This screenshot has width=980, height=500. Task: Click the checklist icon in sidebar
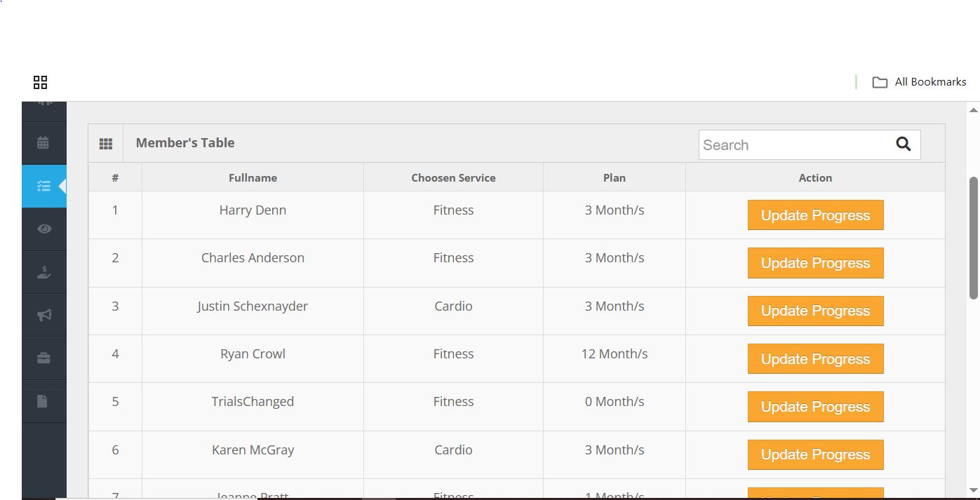pos(43,186)
